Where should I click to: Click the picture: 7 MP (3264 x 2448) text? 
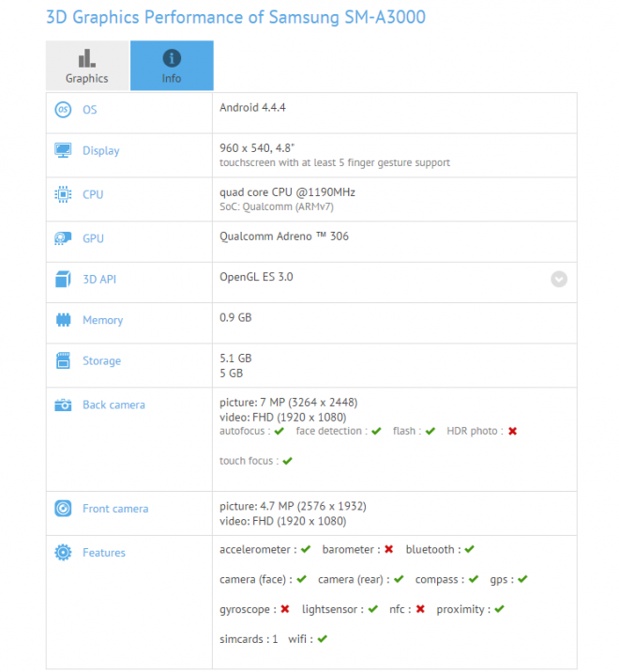point(288,403)
